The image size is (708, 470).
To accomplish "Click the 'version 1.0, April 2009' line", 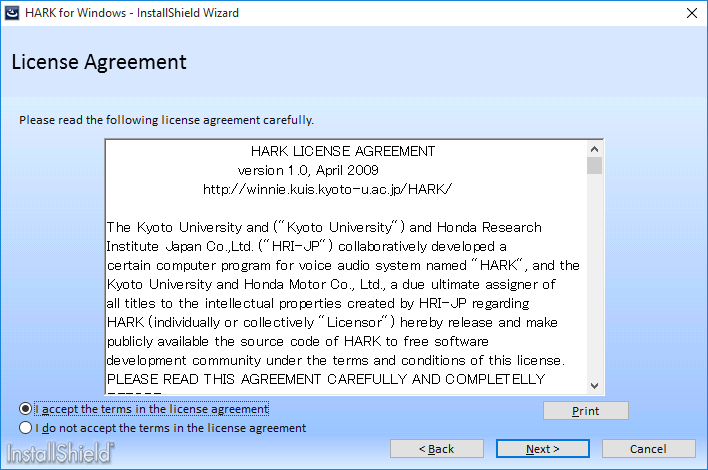I will pyautogui.click(x=308, y=170).
